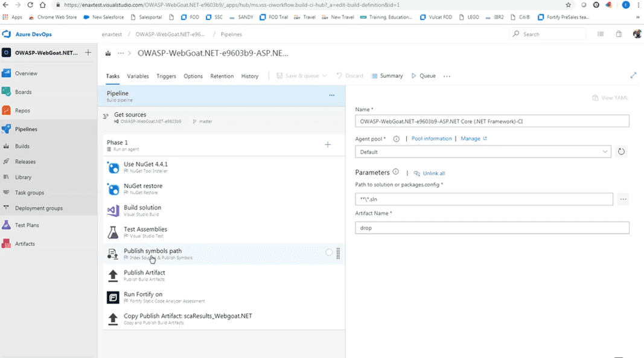The image size is (644, 358).
Task: Switch to the Options tab
Action: (x=193, y=76)
